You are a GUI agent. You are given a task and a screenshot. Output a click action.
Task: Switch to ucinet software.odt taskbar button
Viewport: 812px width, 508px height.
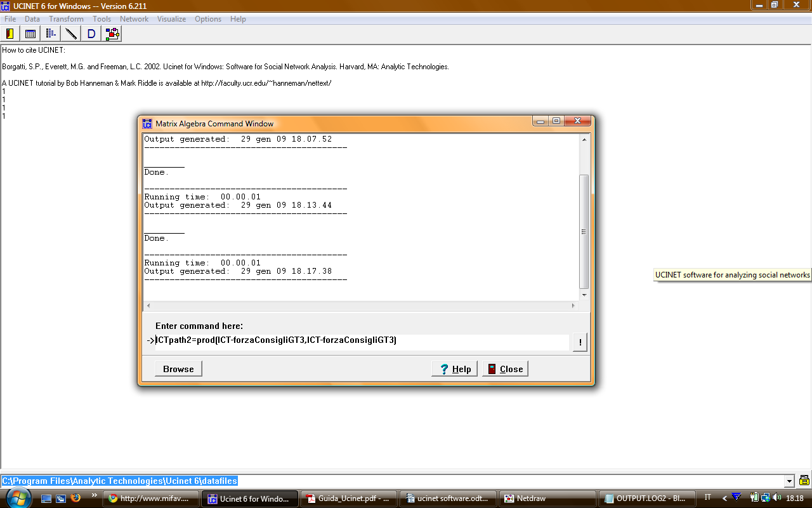[448, 498]
